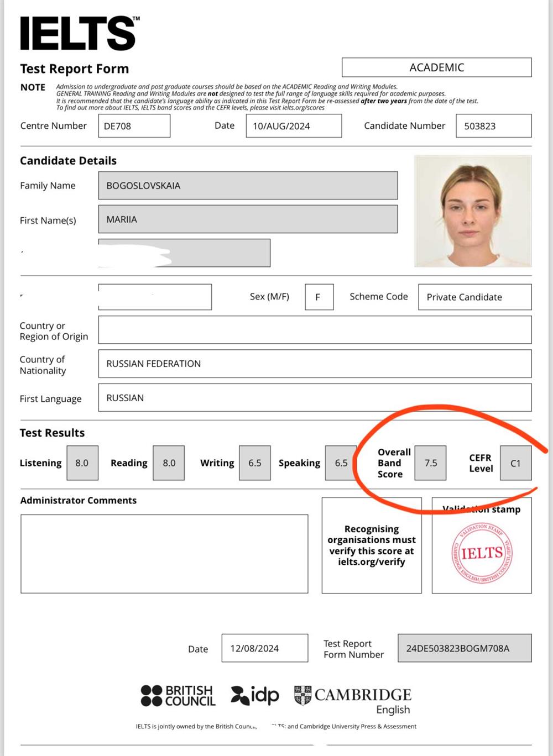
Task: Click the Overall Band Score 7.5 box
Action: pyautogui.click(x=430, y=463)
